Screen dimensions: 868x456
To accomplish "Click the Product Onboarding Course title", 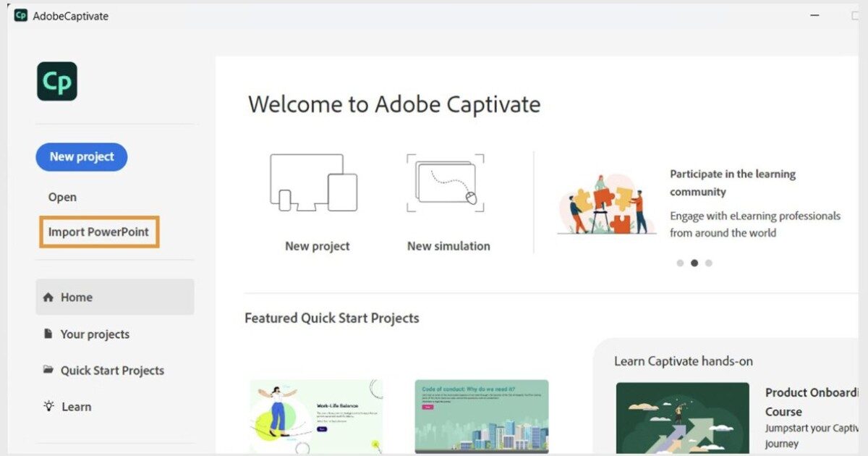I will (812, 402).
